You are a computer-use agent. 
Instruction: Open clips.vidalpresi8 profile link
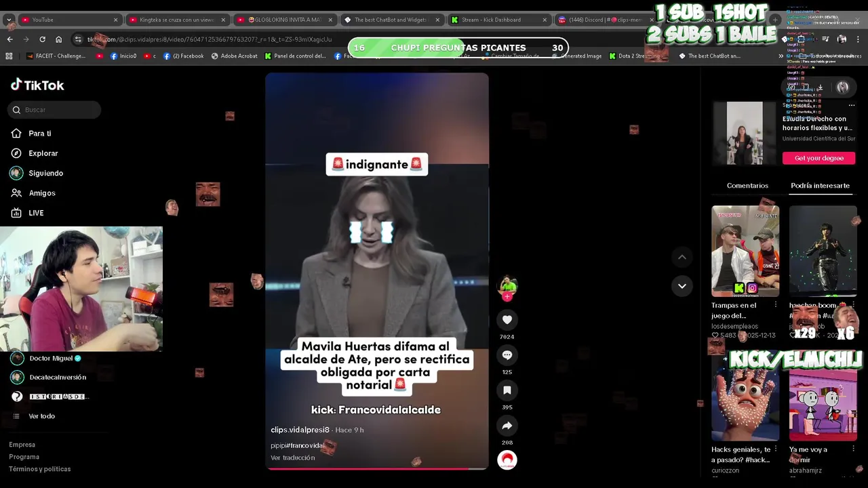tap(300, 430)
